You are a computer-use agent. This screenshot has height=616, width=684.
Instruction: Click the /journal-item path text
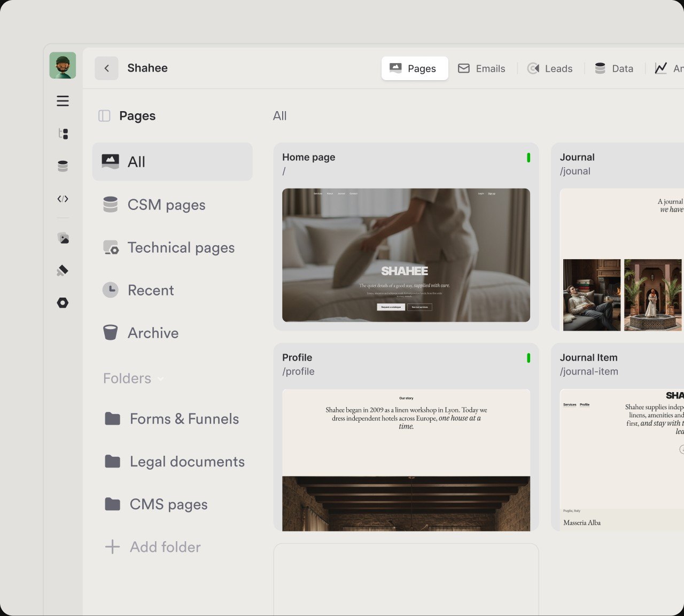point(589,371)
